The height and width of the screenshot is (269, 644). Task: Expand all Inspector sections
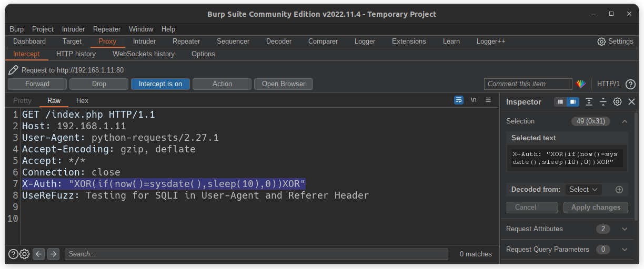(x=589, y=102)
